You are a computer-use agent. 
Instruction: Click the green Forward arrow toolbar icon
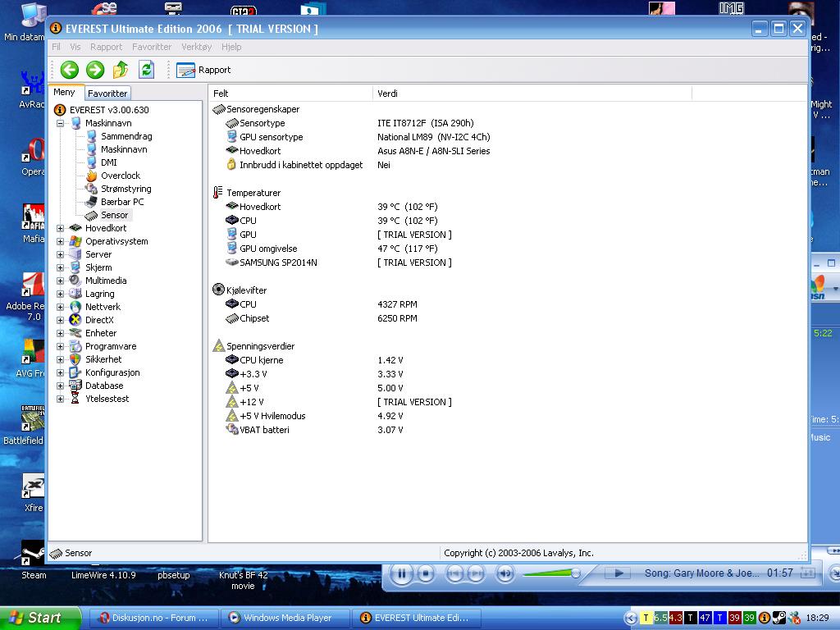click(x=95, y=70)
